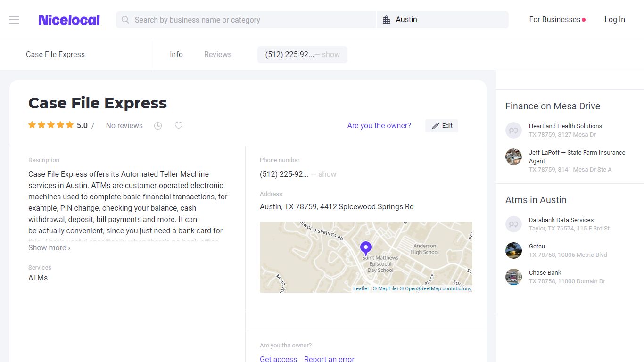This screenshot has width=644, height=362.
Task: Open Heartland Health Solutions placeholder icon
Action: (x=513, y=130)
